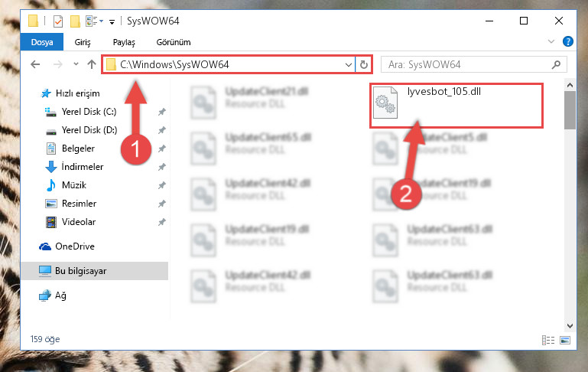Screen dimensions: 588x372
Task: Click the Up one level arrow
Action: click(x=92, y=64)
